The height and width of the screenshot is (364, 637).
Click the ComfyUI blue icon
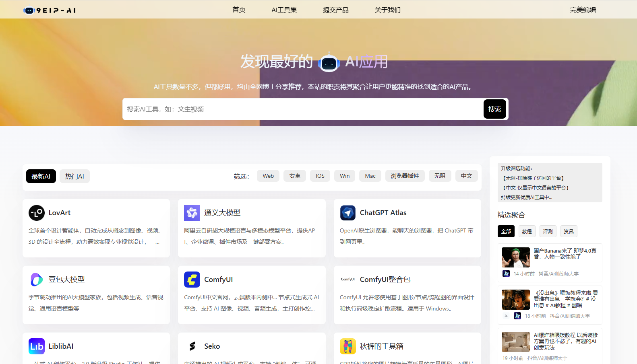coord(192,280)
